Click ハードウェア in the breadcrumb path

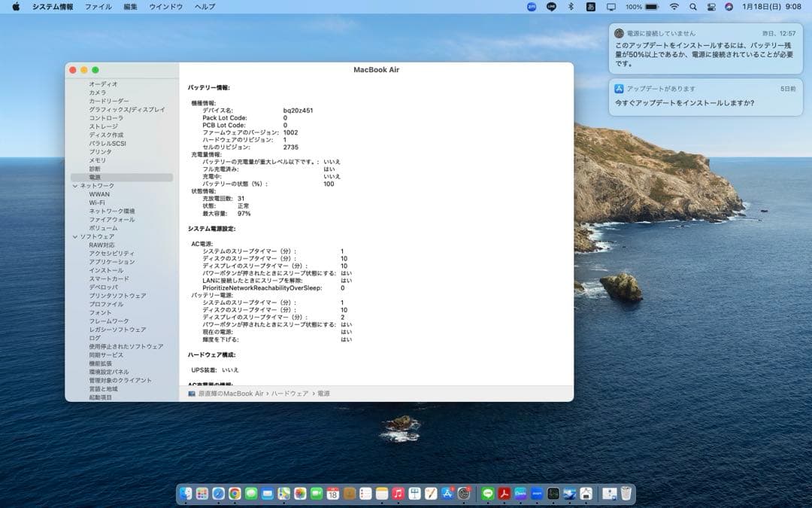289,393
